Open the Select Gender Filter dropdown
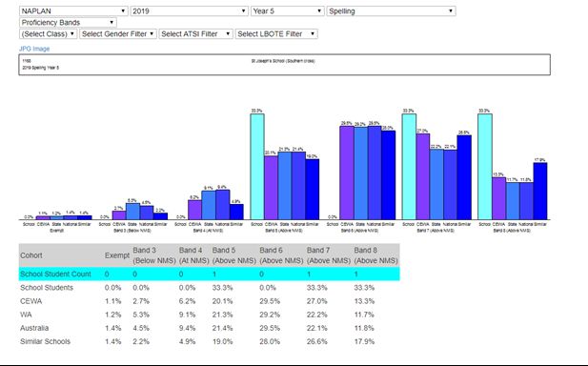 (118, 33)
